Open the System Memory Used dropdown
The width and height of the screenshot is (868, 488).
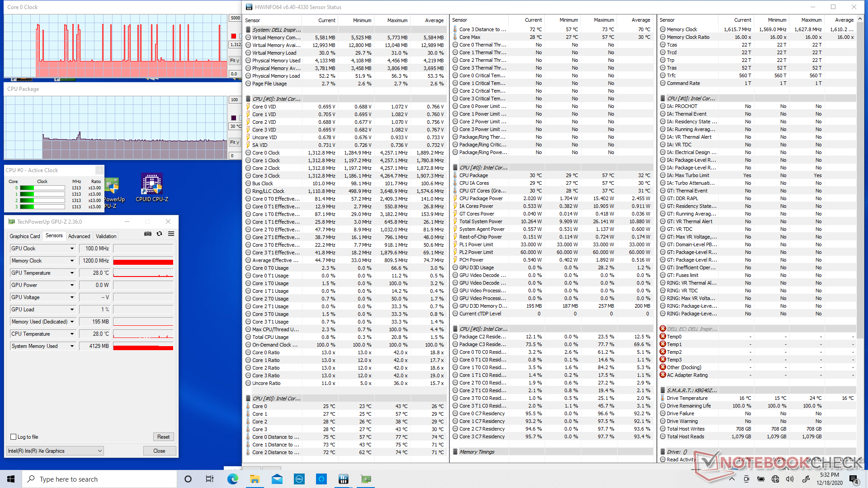click(x=72, y=346)
